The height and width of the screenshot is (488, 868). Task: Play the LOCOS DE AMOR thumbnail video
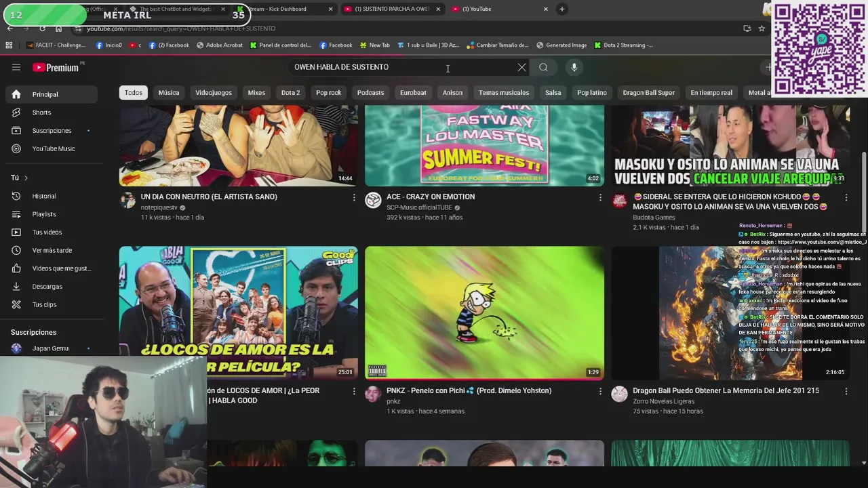(239, 312)
